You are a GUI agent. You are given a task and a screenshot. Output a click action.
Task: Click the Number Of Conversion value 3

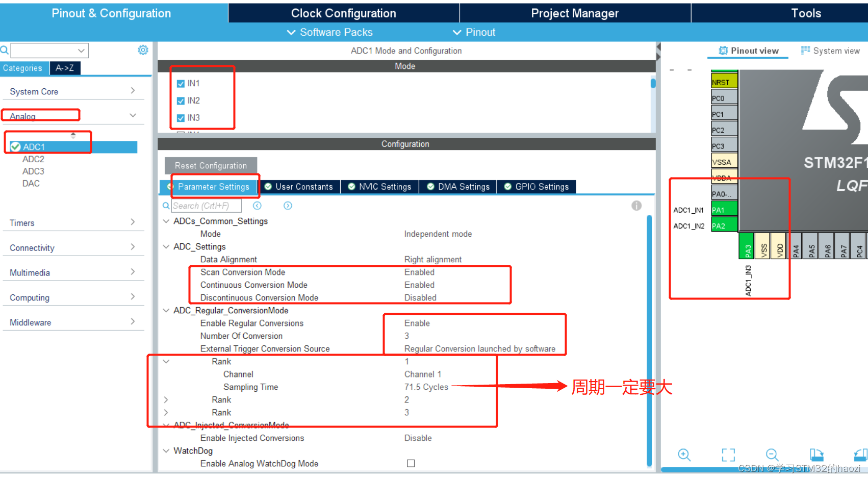406,336
